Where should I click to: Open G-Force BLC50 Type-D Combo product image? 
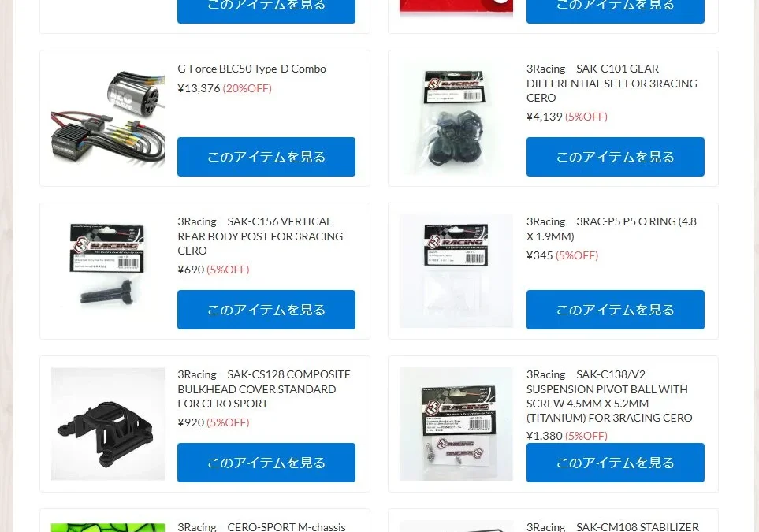coord(108,118)
